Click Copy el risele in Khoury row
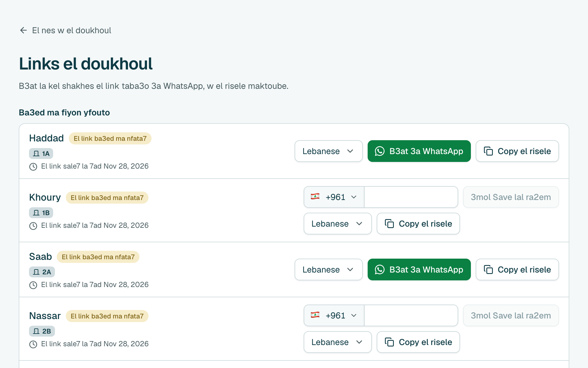 click(x=418, y=224)
